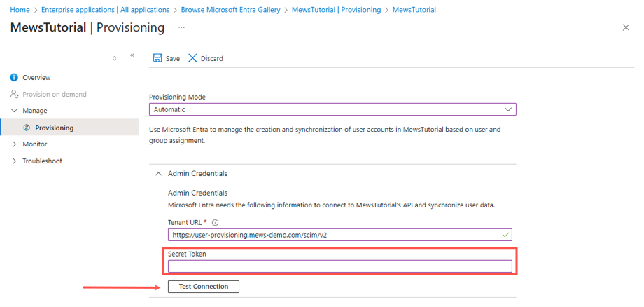Close the Provisioning blade with X
644x307 pixels.
626,27
